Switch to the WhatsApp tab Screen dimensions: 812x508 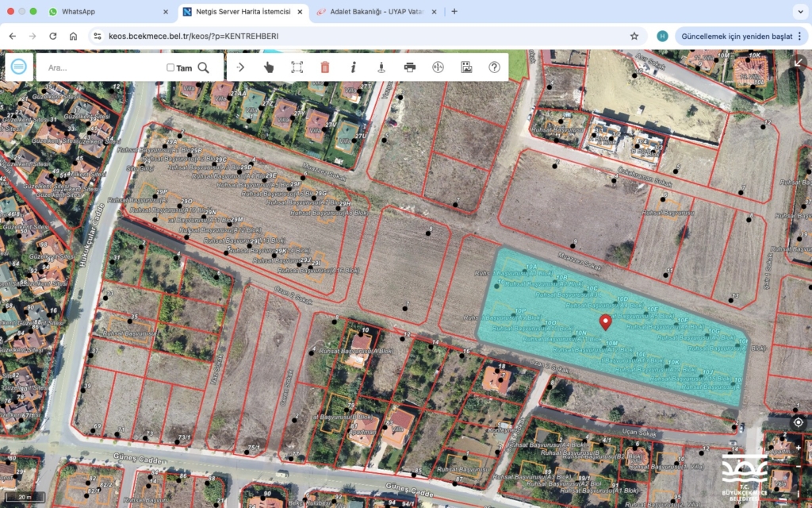click(108, 11)
